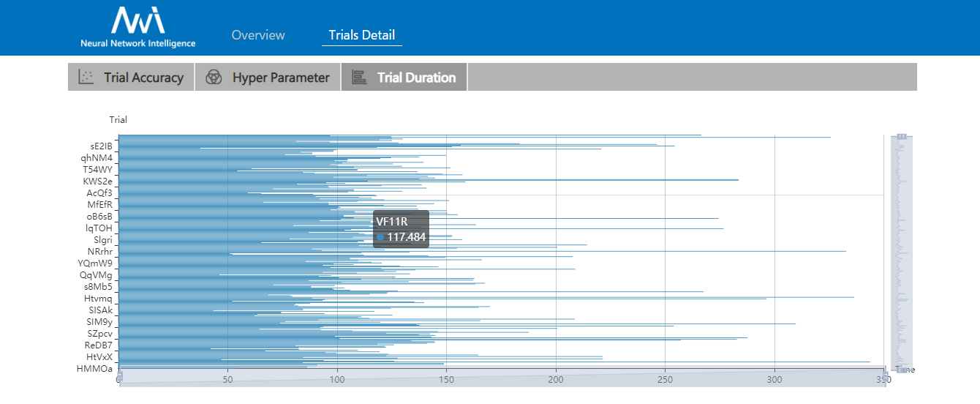
Task: Click trial label SIM9y
Action: click(x=99, y=321)
